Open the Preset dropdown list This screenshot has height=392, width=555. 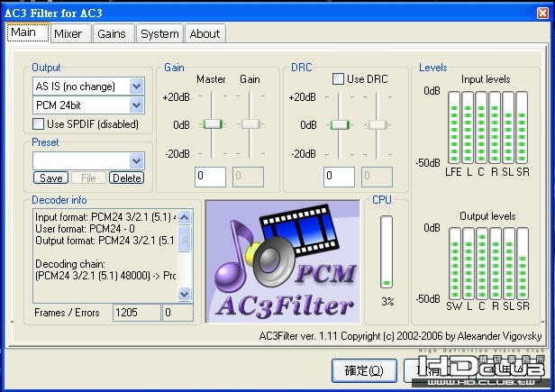point(137,161)
